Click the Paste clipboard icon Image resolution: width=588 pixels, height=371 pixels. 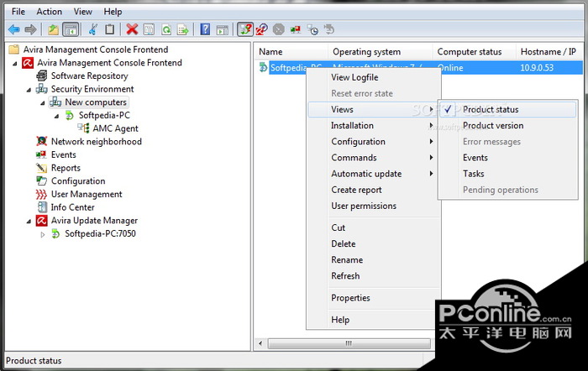tap(109, 29)
